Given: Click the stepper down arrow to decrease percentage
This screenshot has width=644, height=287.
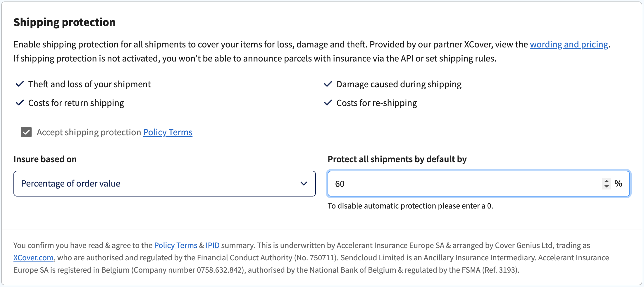Looking at the screenshot, I should 606,186.
